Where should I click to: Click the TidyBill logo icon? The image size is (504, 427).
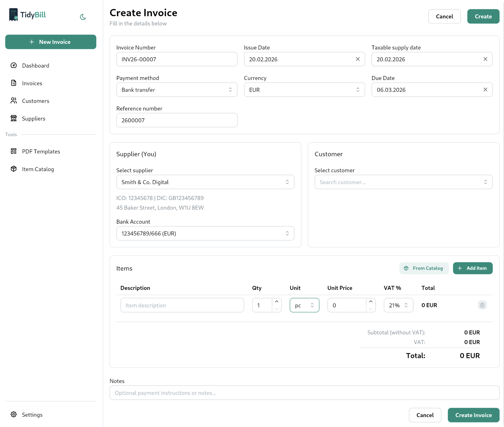[13, 14]
